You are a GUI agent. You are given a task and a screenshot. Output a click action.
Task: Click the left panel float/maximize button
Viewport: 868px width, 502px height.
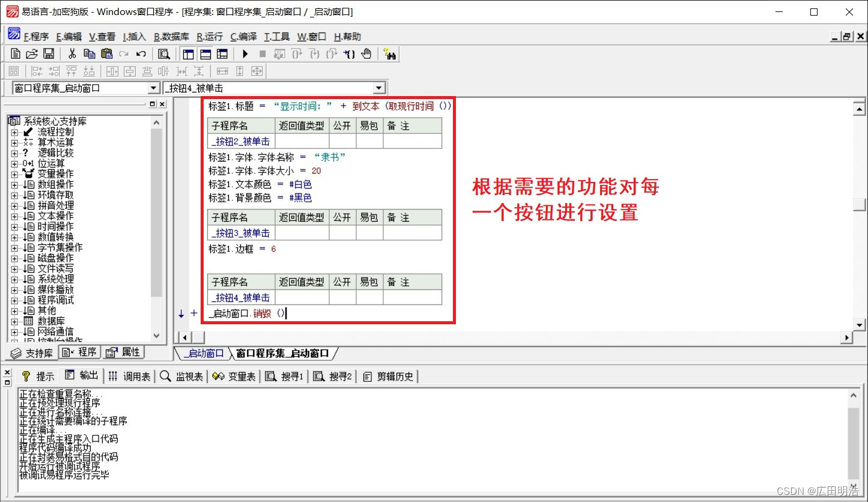153,104
